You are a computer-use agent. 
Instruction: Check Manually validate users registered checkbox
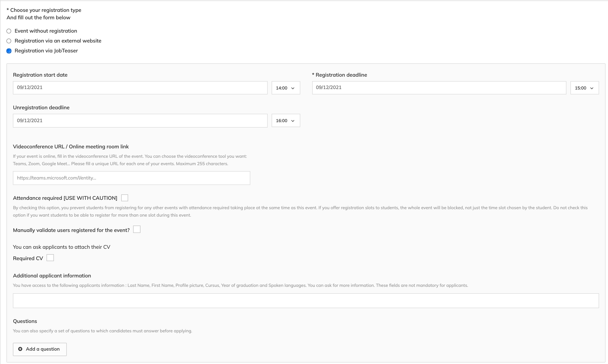tap(137, 229)
